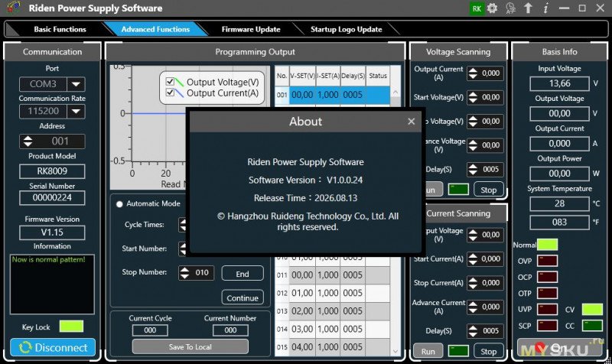Adjust the Stop Number stepper arrows
Viewport: 612px width, 364px height.
point(184,273)
